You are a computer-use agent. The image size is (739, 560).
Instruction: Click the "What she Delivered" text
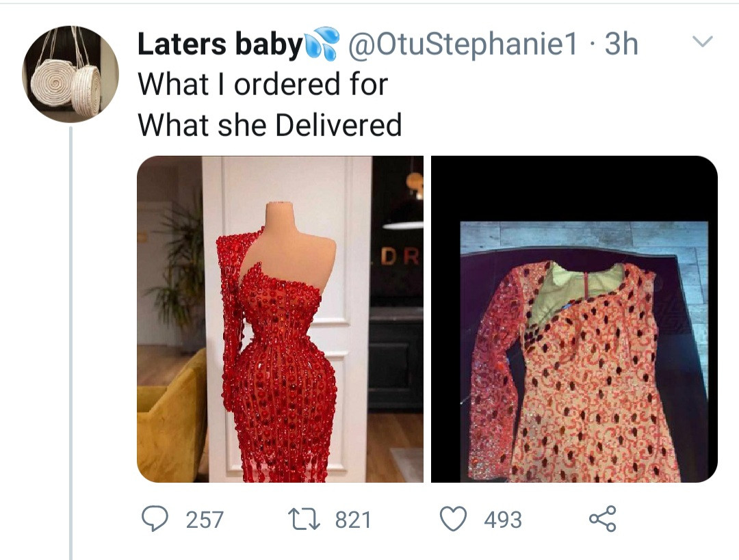270,125
